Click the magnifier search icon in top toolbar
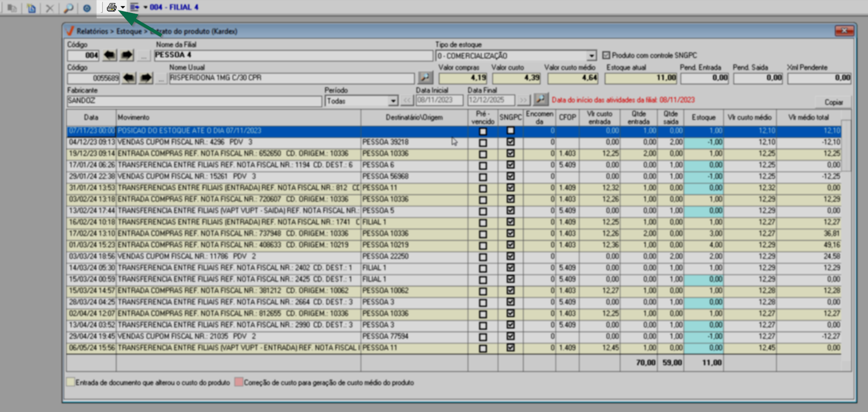 [69, 8]
